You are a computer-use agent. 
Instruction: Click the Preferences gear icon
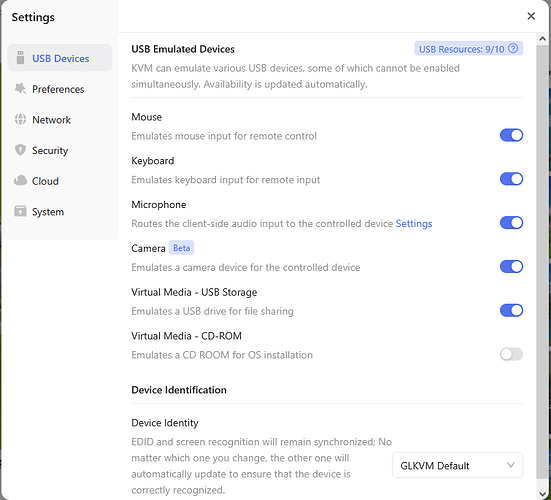[x=20, y=89]
